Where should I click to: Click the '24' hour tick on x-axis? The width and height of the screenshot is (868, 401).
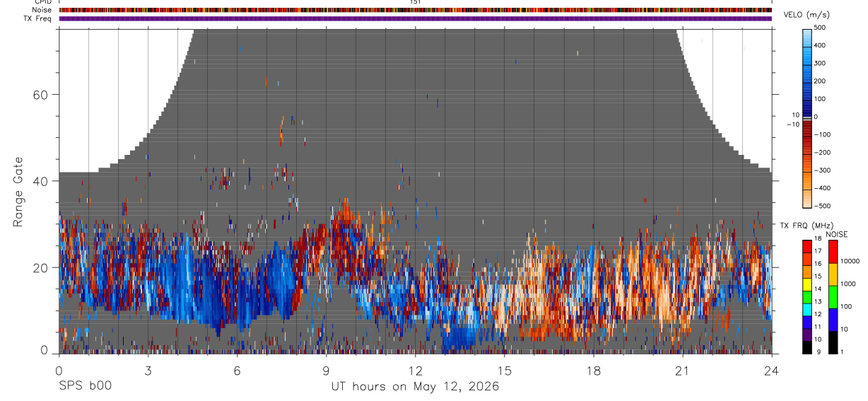coord(771,370)
